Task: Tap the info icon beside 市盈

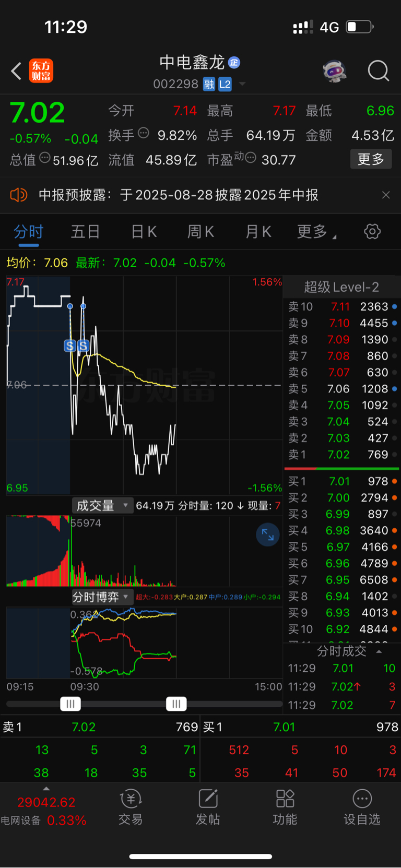Action: coord(251,158)
